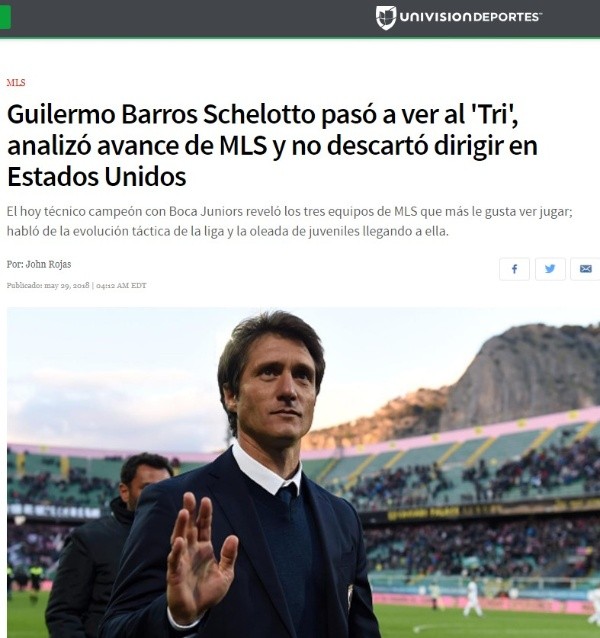Click the Guilermo Barros Schelotto headline
The image size is (600, 638).
272,145
